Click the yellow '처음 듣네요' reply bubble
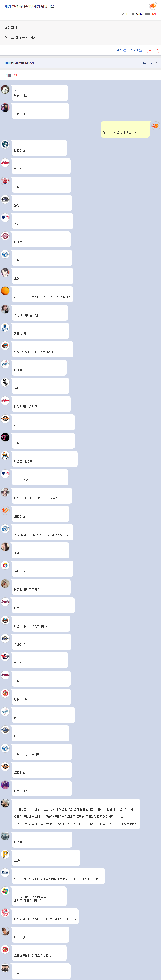This screenshot has height=980, width=161. click(125, 129)
